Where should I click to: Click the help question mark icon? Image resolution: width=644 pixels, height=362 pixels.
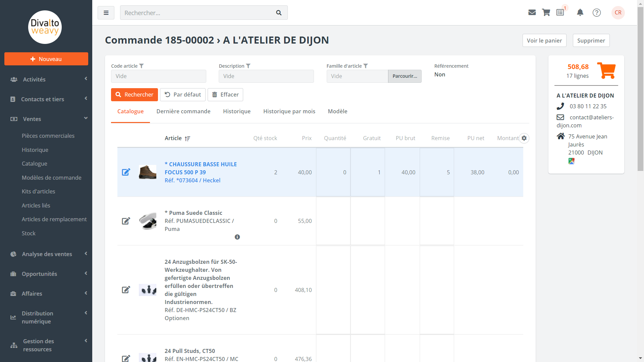tap(596, 12)
